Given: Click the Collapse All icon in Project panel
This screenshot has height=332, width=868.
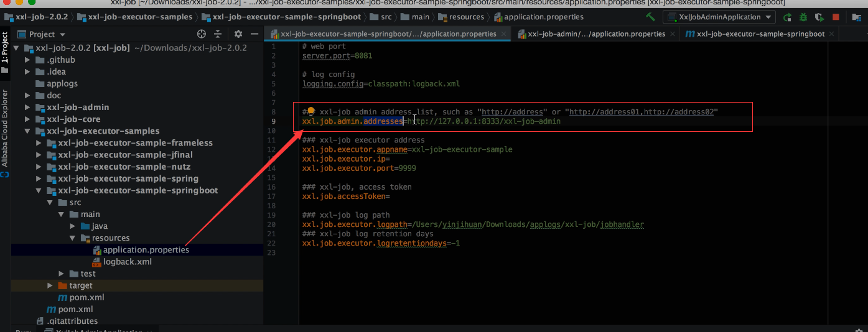Looking at the screenshot, I should point(218,34).
